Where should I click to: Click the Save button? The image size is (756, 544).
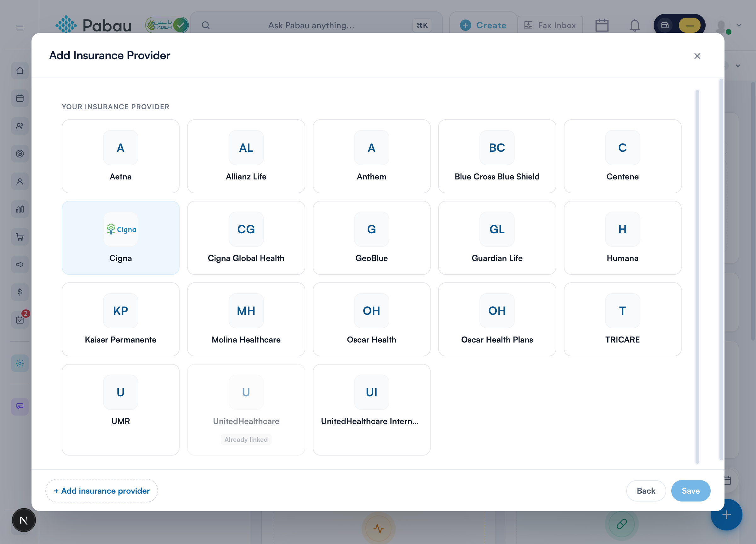pos(690,490)
